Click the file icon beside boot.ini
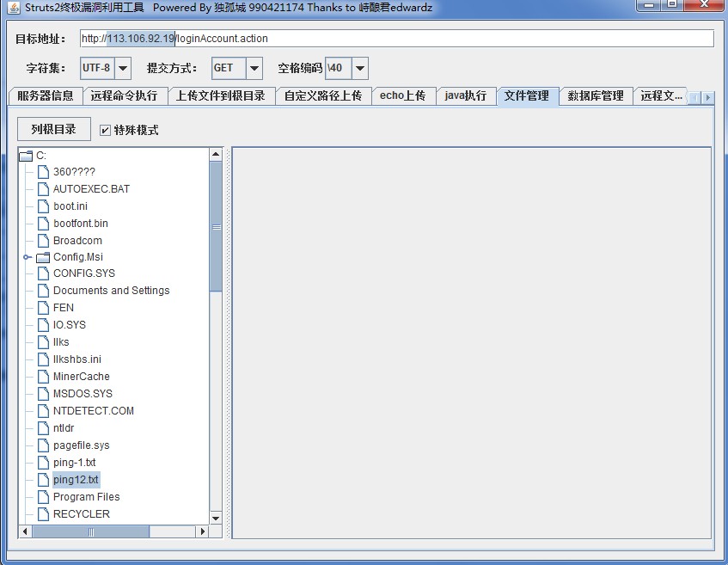 [x=43, y=206]
